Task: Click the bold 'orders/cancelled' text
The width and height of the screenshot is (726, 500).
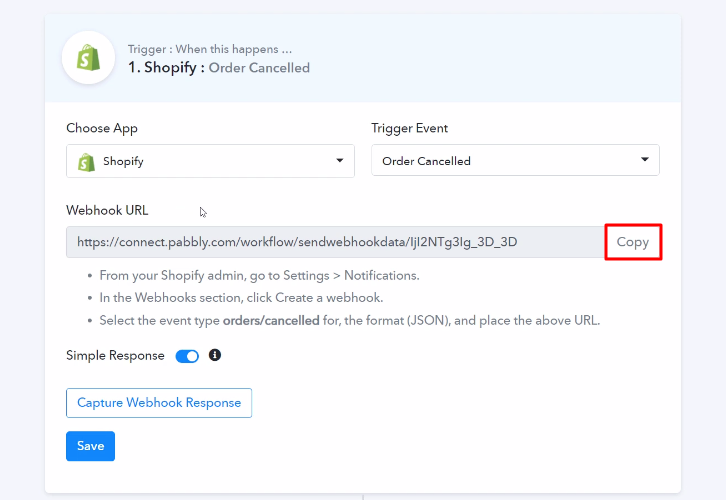Action: pyautogui.click(x=271, y=320)
